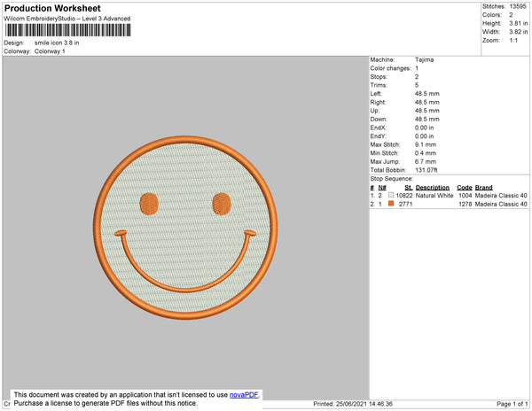Screen dimensions: 532x411
Task: Select the 'Color changes:' label
Action: tap(390, 68)
